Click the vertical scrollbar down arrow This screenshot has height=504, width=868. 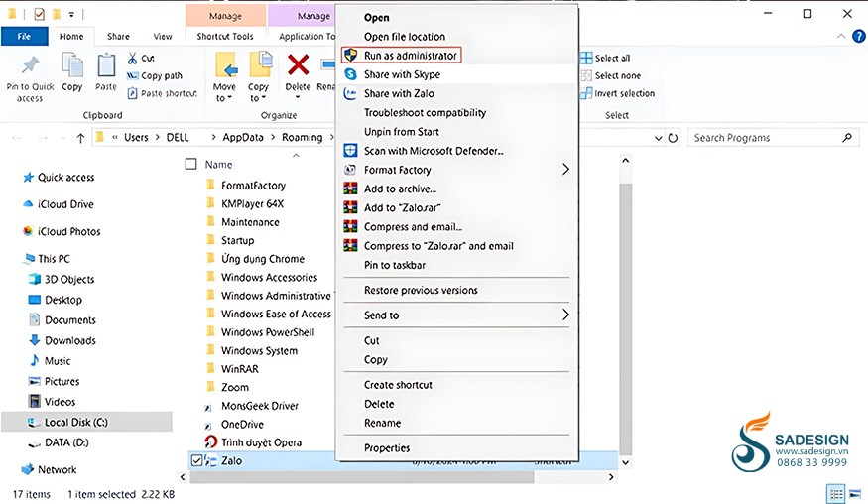pyautogui.click(x=626, y=462)
